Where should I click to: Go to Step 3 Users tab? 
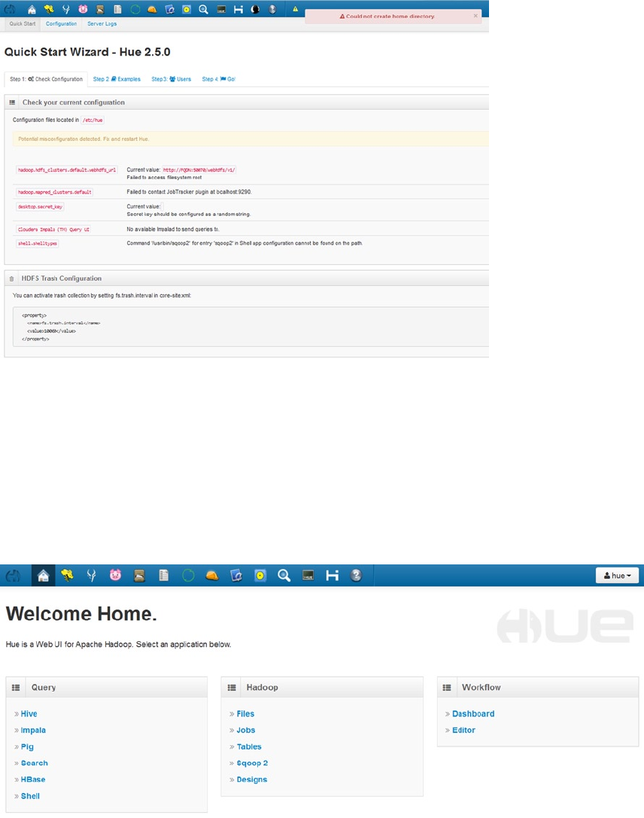171,79
